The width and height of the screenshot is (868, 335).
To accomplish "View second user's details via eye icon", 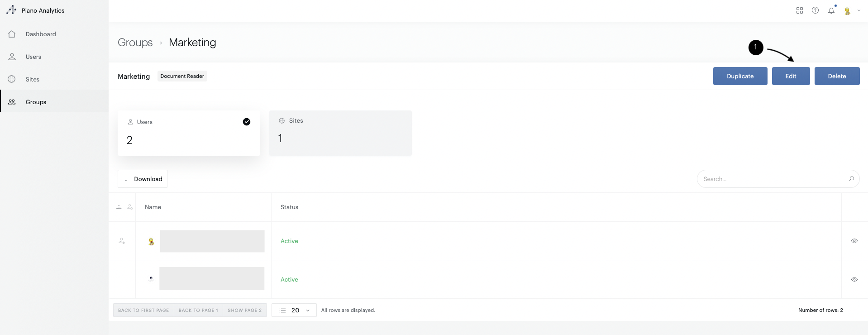I will tap(854, 279).
